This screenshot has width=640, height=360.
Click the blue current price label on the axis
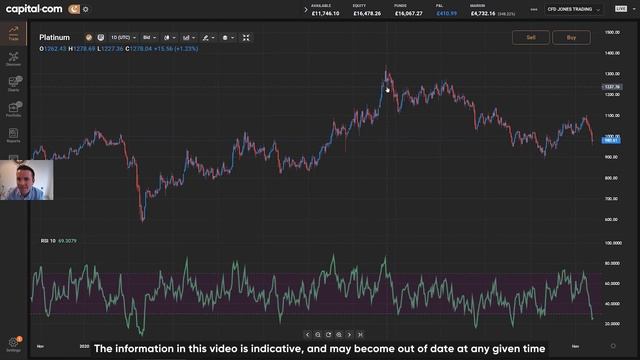[x=611, y=140]
